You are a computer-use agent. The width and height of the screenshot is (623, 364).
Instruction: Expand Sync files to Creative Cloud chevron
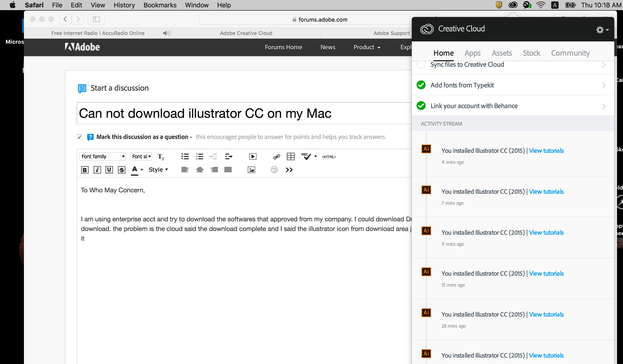(604, 65)
